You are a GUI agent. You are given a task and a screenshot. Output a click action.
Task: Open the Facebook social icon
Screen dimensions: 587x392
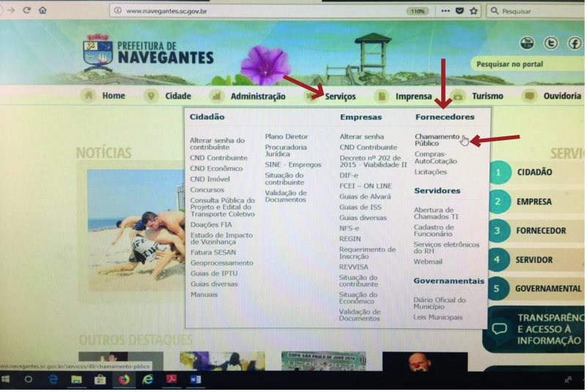click(575, 43)
